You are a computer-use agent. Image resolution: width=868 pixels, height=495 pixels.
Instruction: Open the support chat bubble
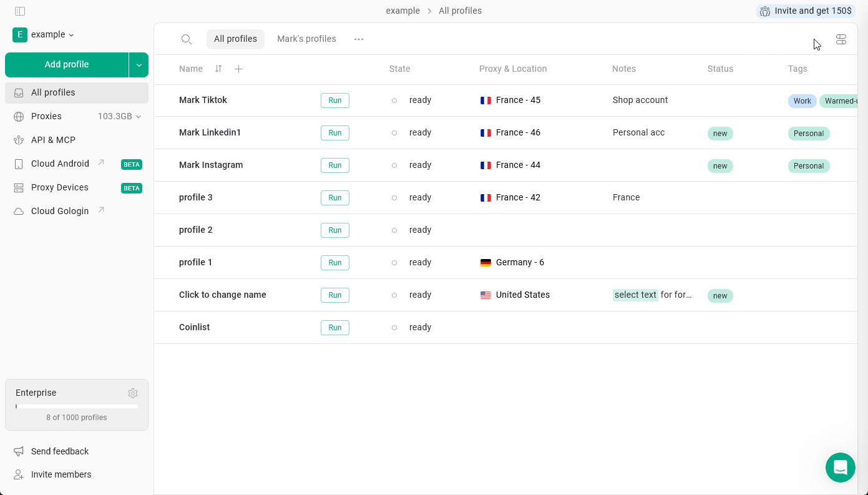(841, 468)
